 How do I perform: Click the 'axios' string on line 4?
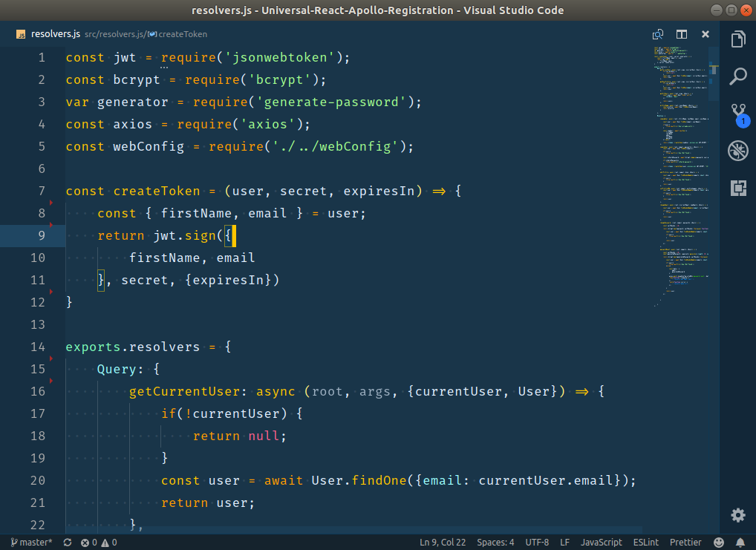267,125
